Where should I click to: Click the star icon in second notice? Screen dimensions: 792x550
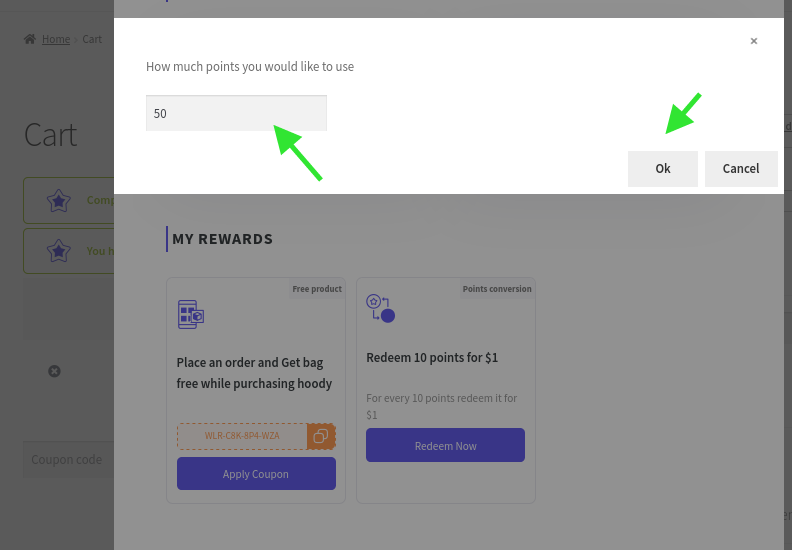tap(59, 251)
